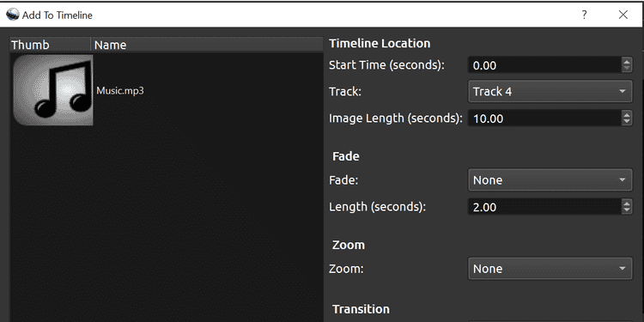Close the Add To Timeline dialog
The height and width of the screenshot is (322, 644).
pyautogui.click(x=623, y=15)
